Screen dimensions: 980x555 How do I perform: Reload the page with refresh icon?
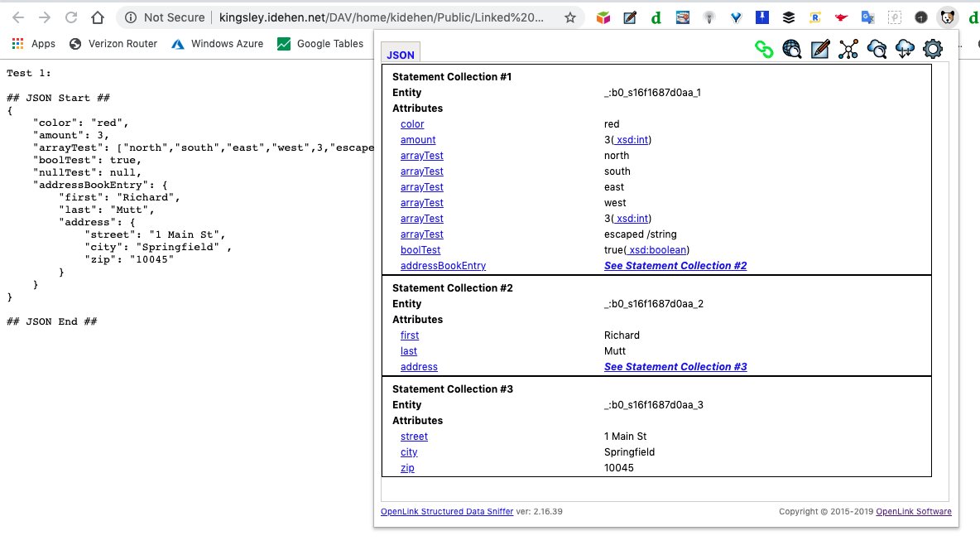(x=71, y=17)
